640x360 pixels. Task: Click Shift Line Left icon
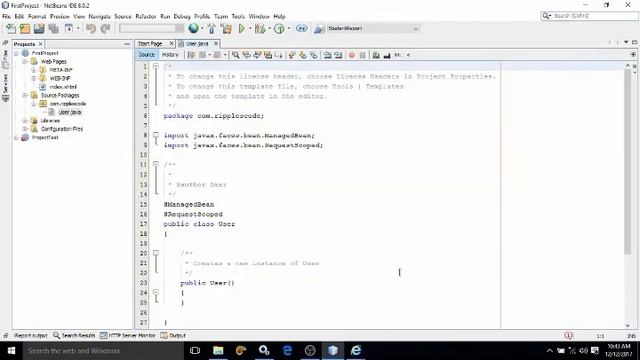tap(327, 55)
